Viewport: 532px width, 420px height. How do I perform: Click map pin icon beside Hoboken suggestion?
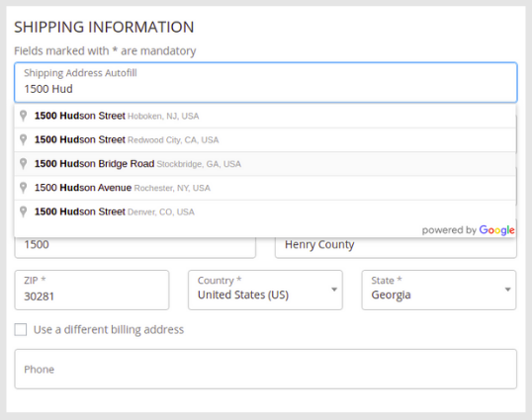coord(23,116)
